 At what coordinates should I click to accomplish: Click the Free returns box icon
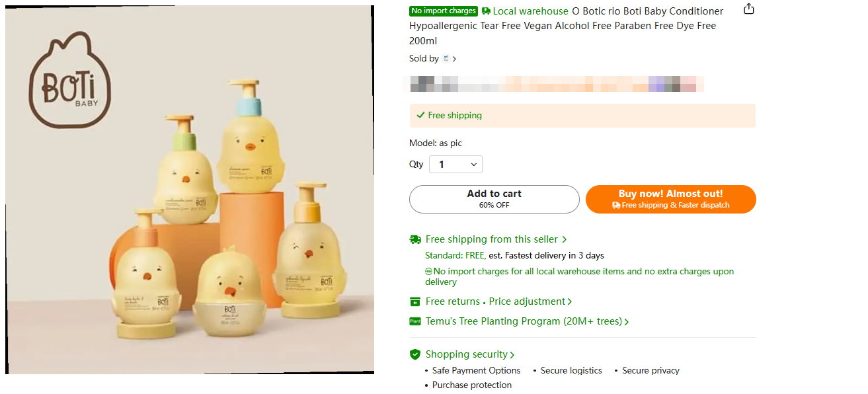[x=415, y=301]
